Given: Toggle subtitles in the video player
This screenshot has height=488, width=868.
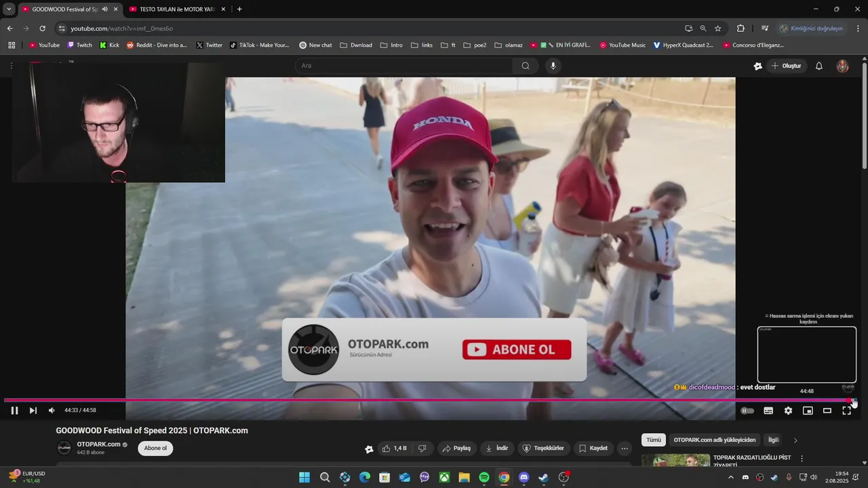Looking at the screenshot, I should coord(768,410).
